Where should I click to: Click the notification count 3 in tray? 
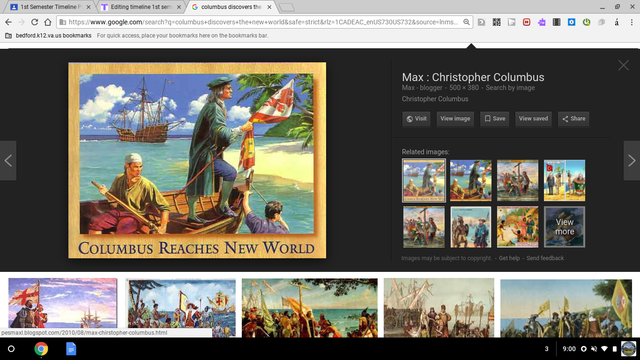547,349
